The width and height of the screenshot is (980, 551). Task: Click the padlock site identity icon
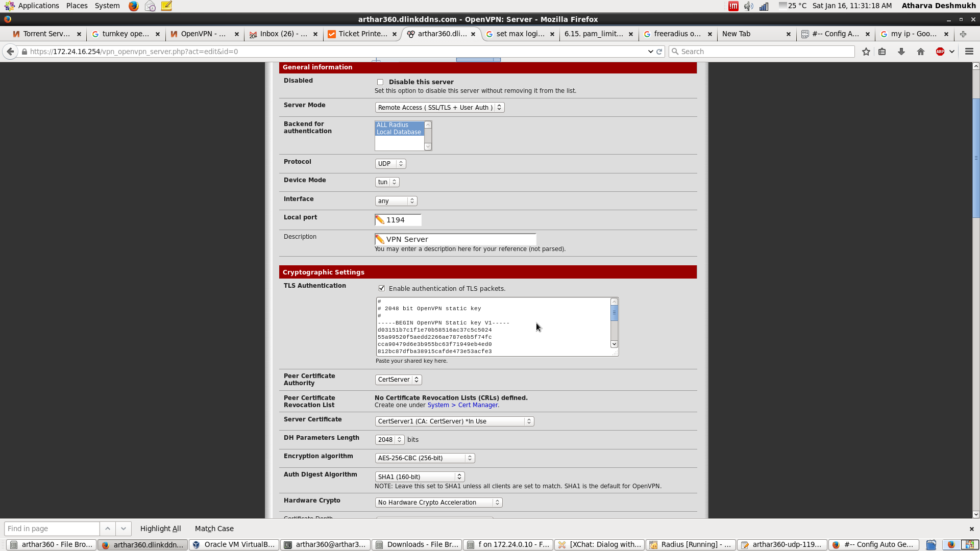click(24, 52)
